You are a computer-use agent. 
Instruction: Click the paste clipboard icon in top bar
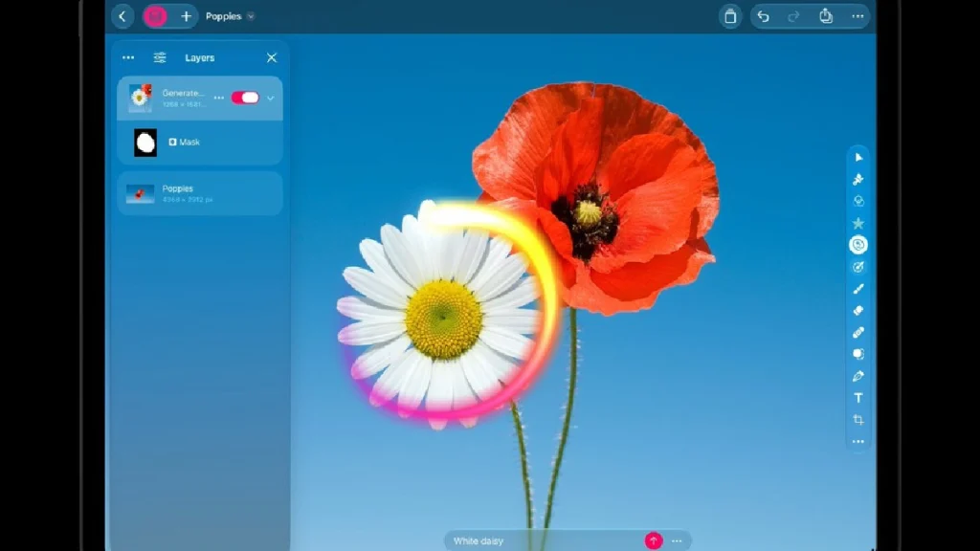[730, 17]
